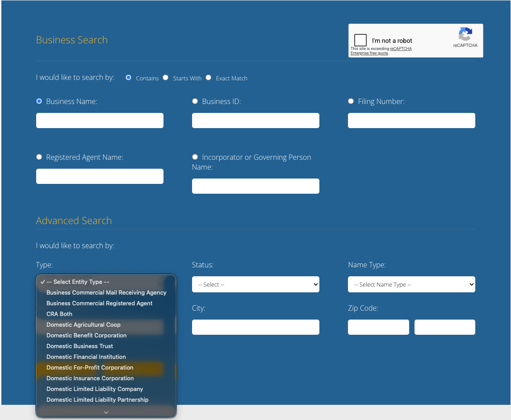The height and width of the screenshot is (420, 511).
Task: Select the Starts With search option
Action: (166, 78)
